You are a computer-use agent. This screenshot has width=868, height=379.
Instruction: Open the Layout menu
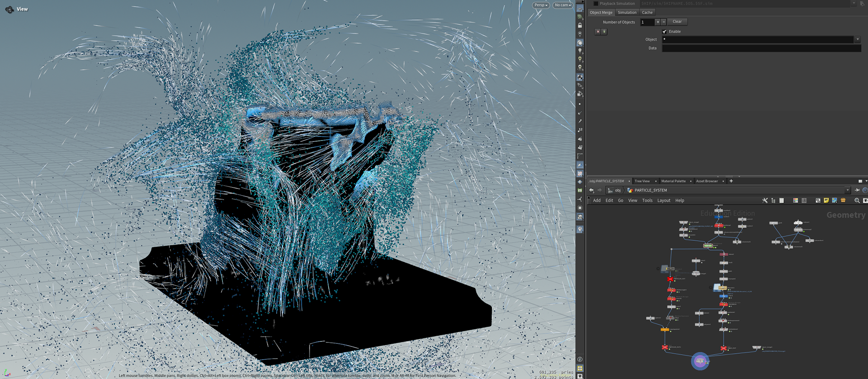pyautogui.click(x=664, y=201)
